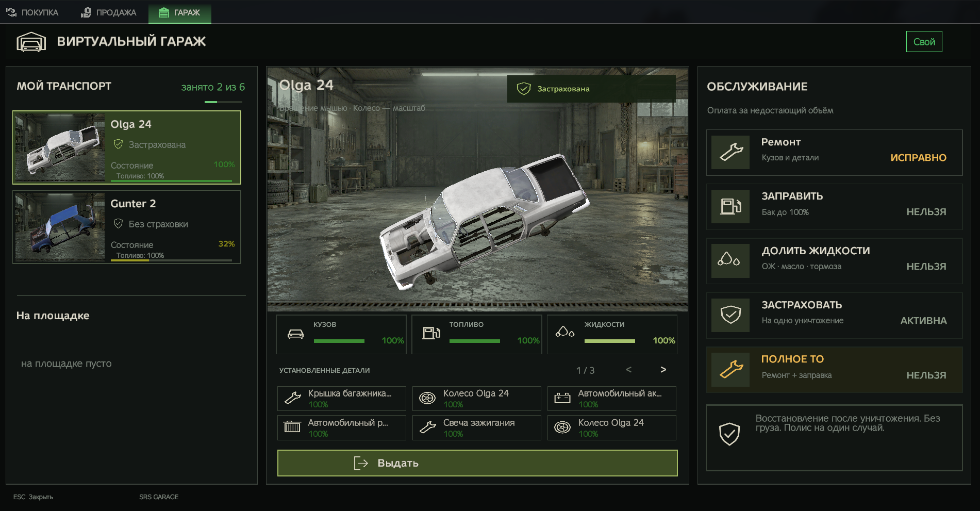The height and width of the screenshot is (511, 980).
Task: Click the ТОПЛИВО fuel pump icon
Action: pos(431,333)
